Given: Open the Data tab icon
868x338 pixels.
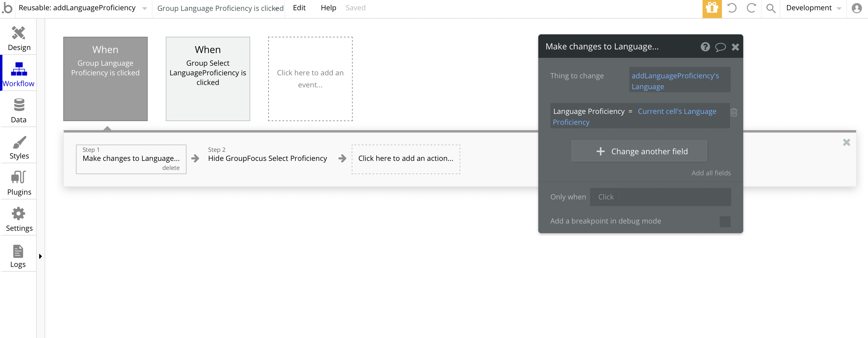Looking at the screenshot, I should click(x=19, y=105).
